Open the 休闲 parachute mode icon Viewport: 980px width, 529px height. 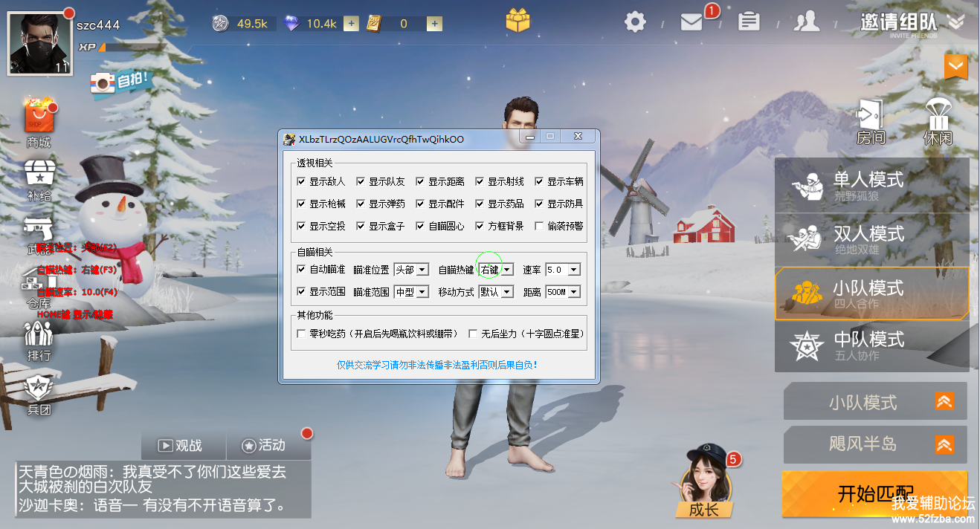tap(938, 122)
